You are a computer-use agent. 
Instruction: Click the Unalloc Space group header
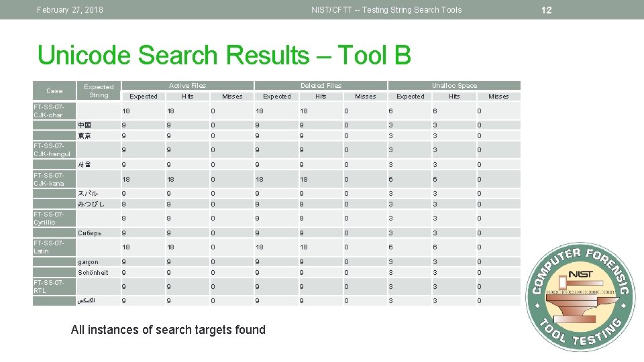point(454,85)
